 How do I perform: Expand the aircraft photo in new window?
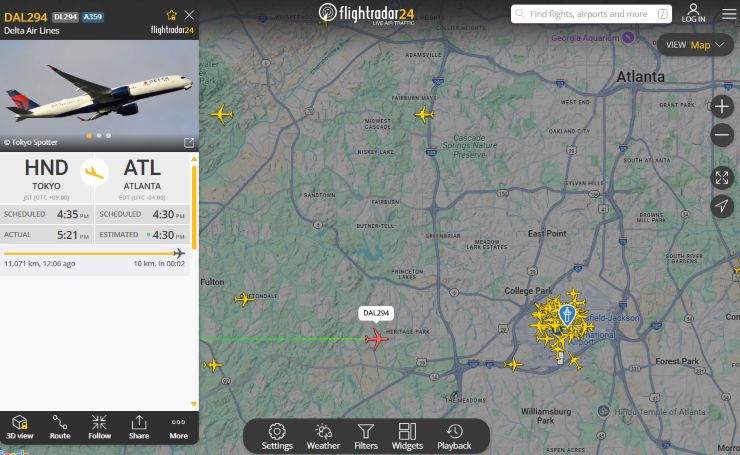pyautogui.click(x=189, y=143)
